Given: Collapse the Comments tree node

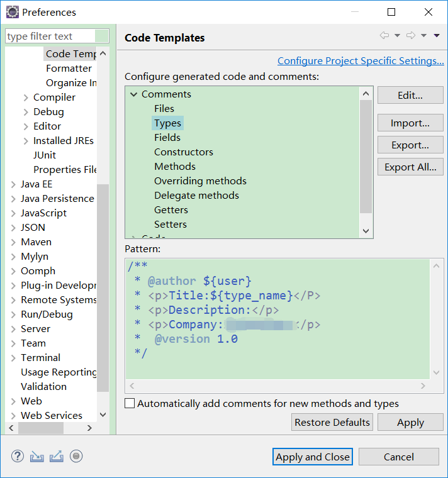Looking at the screenshot, I should tap(133, 94).
